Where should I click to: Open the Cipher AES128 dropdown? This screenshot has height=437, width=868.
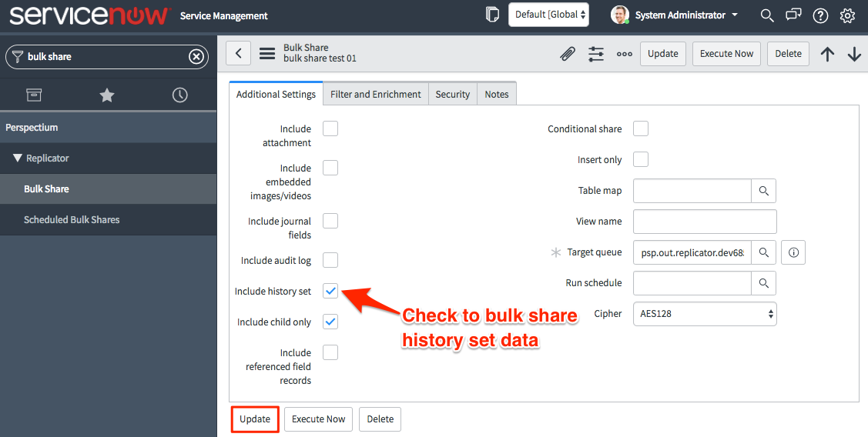tap(705, 314)
